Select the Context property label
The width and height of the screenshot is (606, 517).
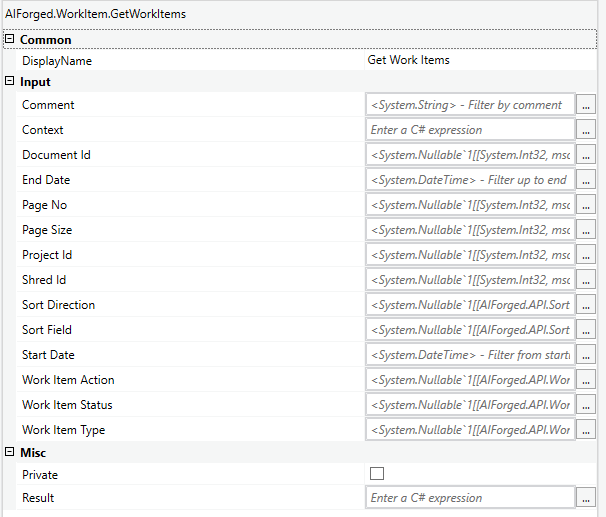coord(43,129)
